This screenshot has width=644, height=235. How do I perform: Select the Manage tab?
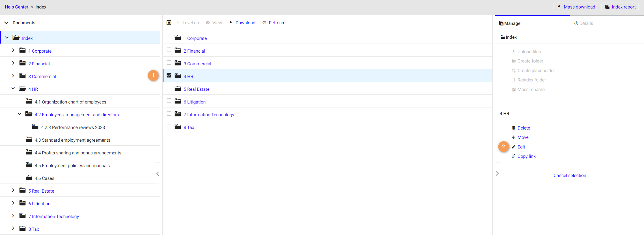[510, 23]
